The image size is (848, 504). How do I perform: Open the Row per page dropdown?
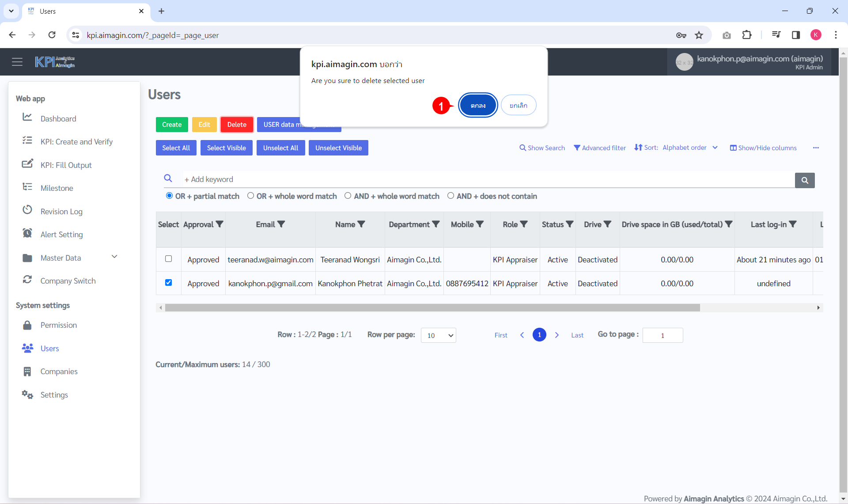(x=438, y=335)
